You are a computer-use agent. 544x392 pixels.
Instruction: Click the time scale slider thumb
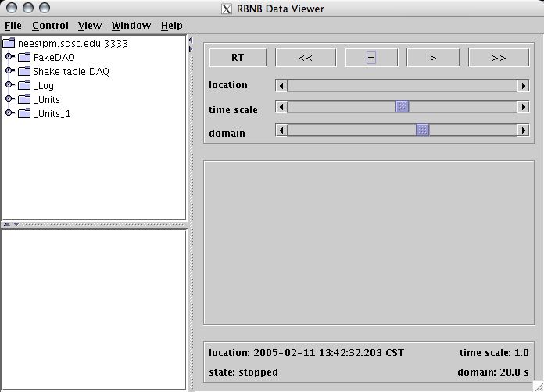(402, 106)
